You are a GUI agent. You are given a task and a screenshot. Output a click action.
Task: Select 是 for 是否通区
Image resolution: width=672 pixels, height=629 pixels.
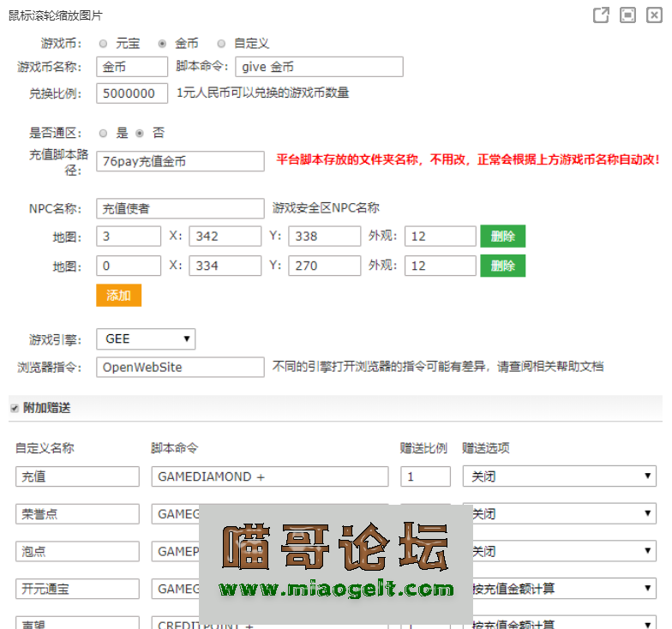103,134
